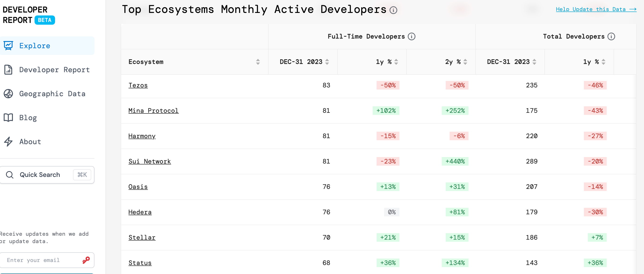Sort by Full-Time 2y % column

point(465,62)
